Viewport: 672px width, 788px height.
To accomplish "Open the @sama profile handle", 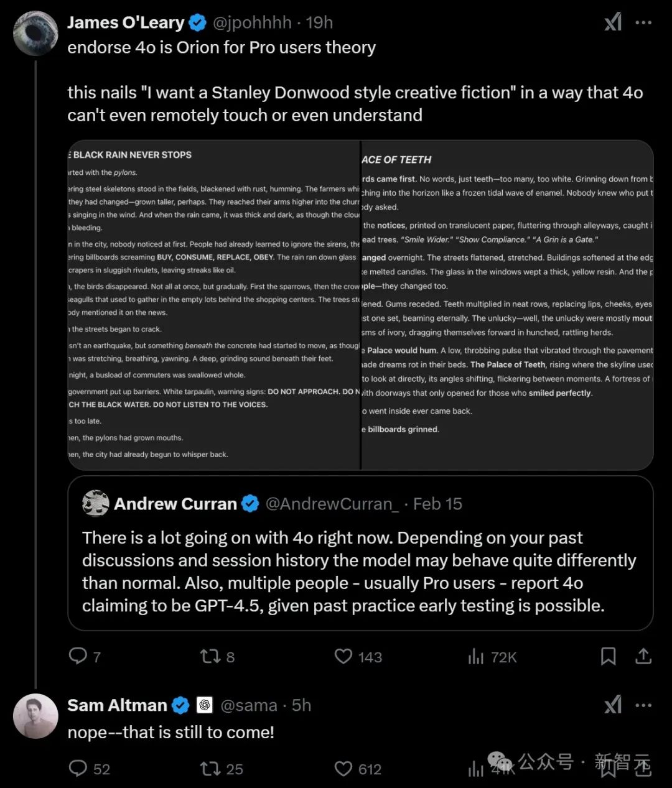I will (249, 705).
